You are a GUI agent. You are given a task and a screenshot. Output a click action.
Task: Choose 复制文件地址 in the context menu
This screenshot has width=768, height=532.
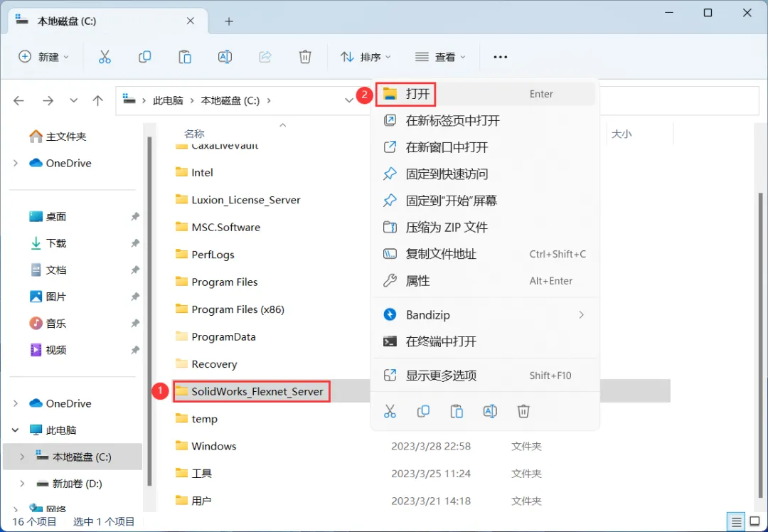tap(485, 254)
